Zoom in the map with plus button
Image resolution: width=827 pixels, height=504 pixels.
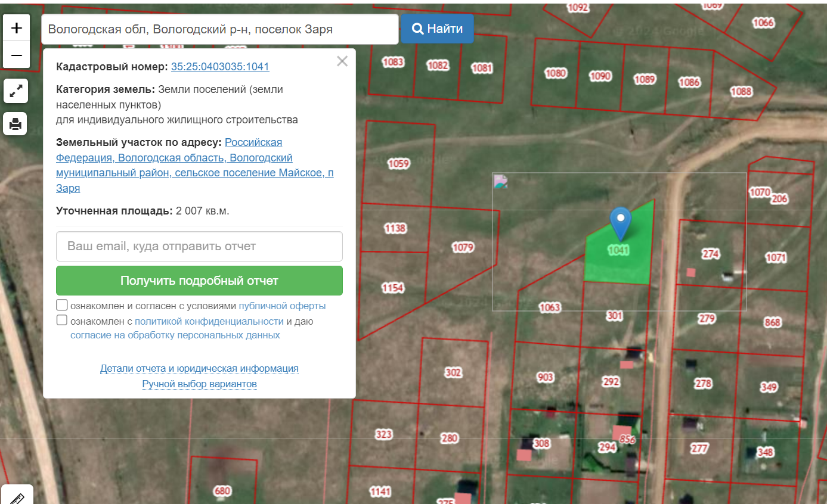[x=17, y=27]
